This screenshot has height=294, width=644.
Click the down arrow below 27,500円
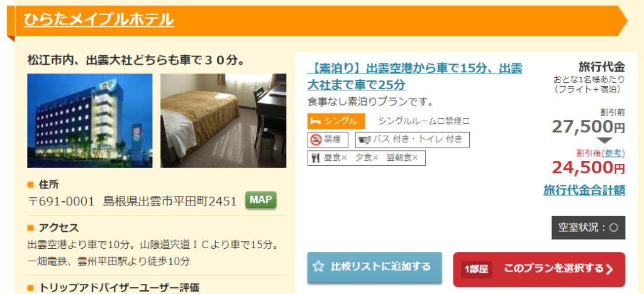tap(604, 140)
